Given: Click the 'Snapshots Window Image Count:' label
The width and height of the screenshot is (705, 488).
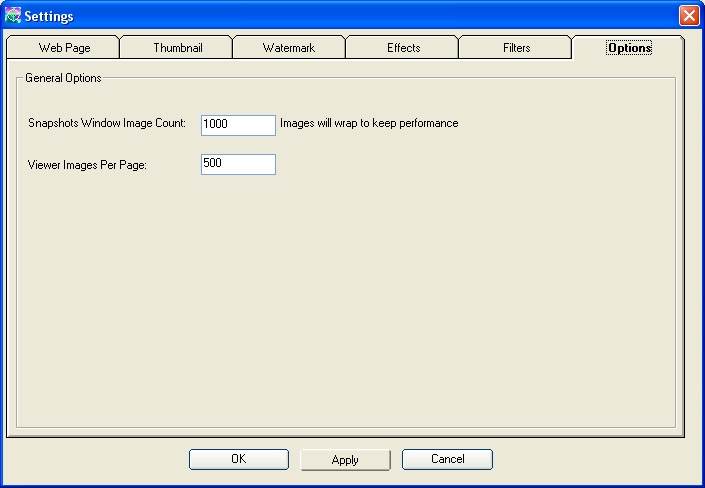Looking at the screenshot, I should coord(107,123).
